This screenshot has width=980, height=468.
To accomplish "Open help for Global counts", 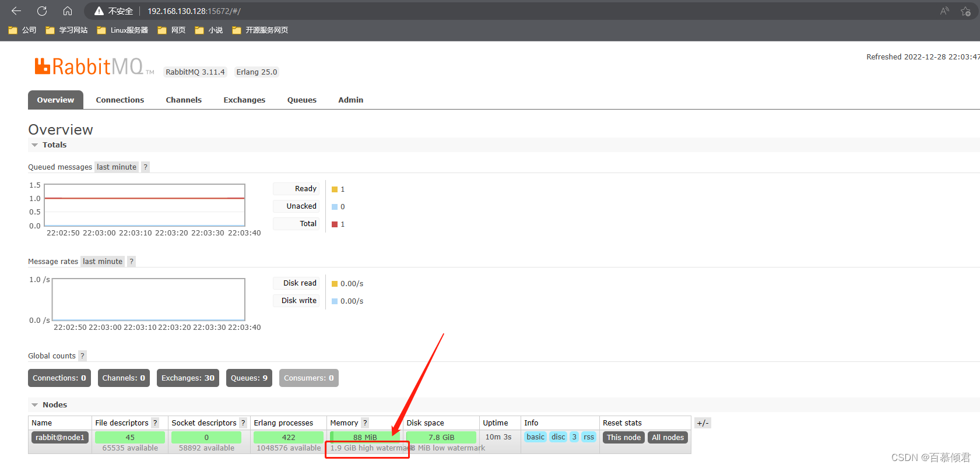I will pos(82,356).
